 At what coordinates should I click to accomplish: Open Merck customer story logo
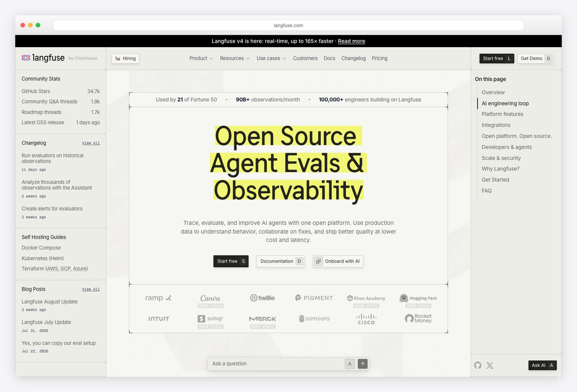(x=263, y=319)
